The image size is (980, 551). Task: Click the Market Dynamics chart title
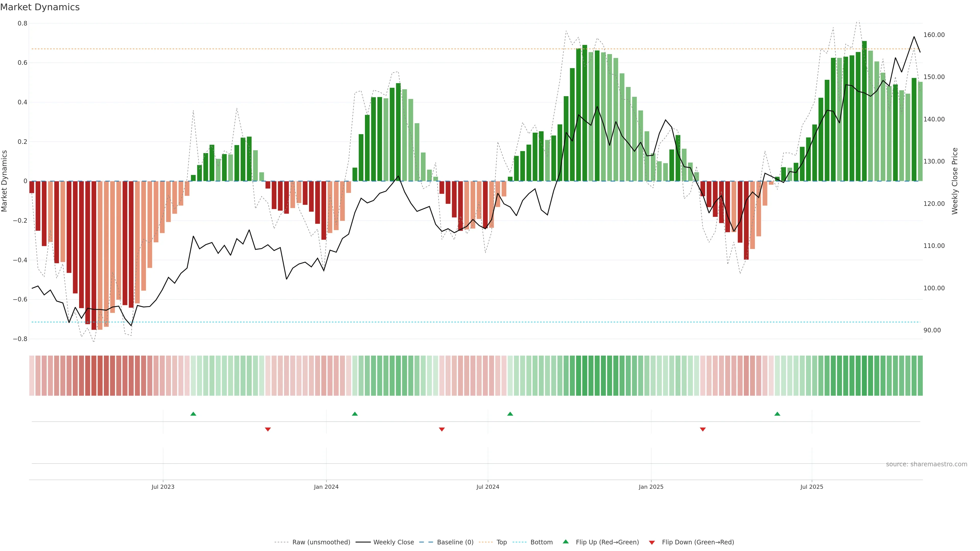40,7
